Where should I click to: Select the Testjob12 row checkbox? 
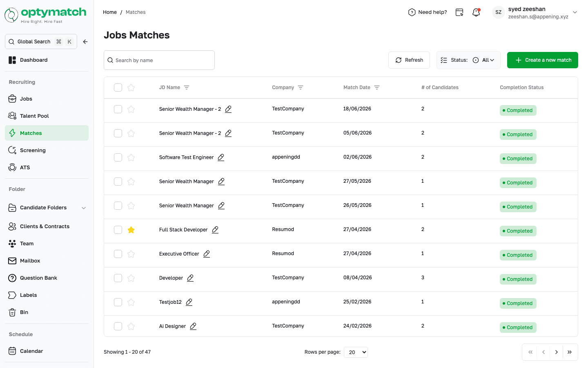click(x=118, y=302)
